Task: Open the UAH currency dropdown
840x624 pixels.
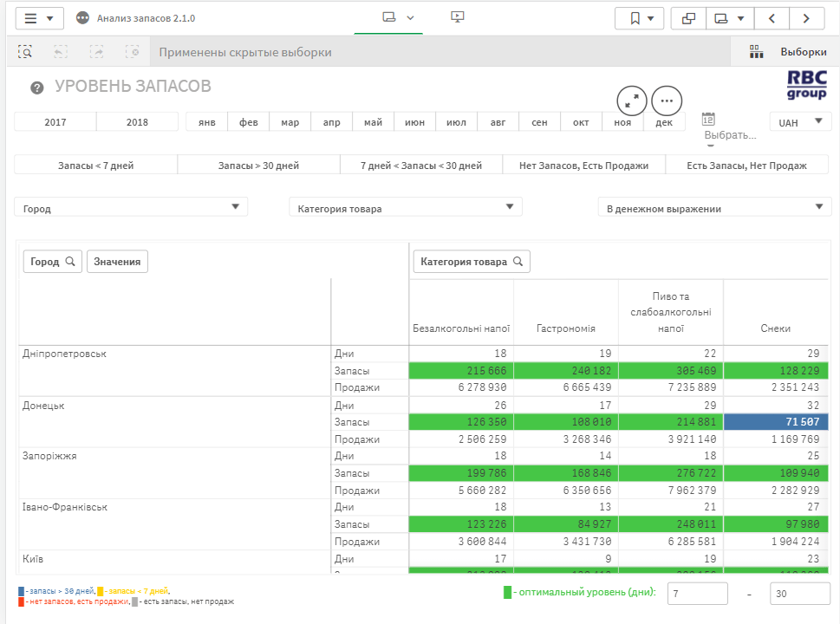Action: point(799,122)
